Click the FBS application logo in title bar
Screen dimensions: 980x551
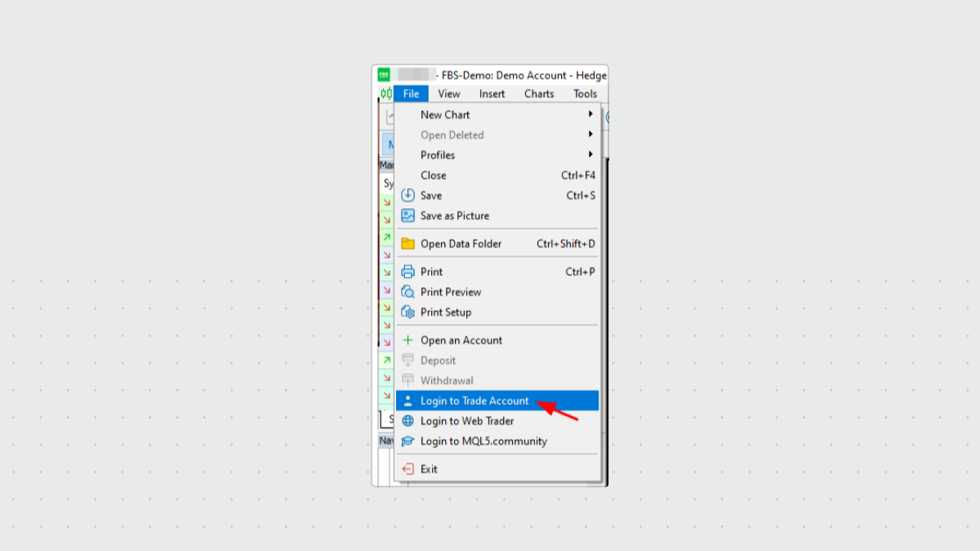384,75
